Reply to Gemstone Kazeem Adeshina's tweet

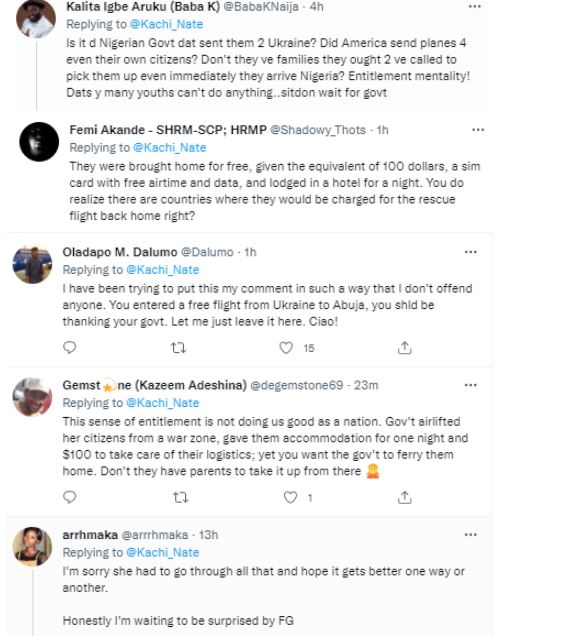coord(70,497)
